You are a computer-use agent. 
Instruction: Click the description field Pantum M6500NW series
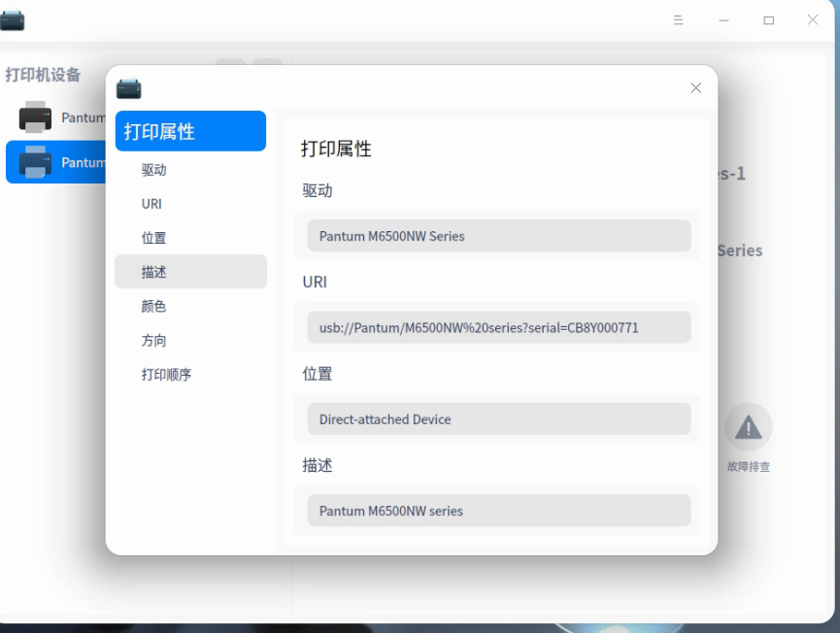[499, 511]
